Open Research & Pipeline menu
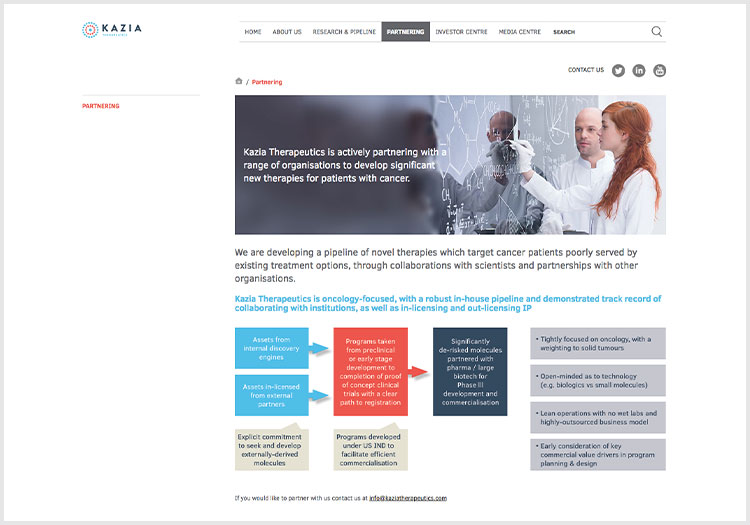Viewport: 750px width, 525px height. click(344, 32)
